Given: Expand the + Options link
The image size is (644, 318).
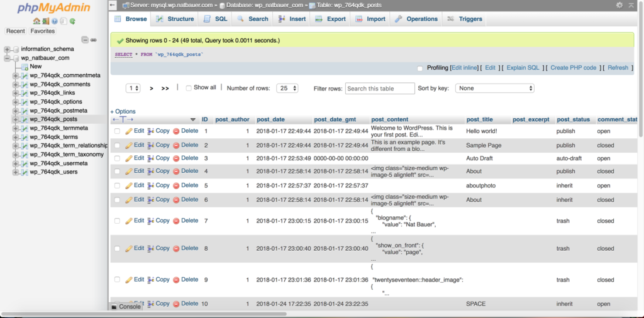Looking at the screenshot, I should click(x=123, y=111).
